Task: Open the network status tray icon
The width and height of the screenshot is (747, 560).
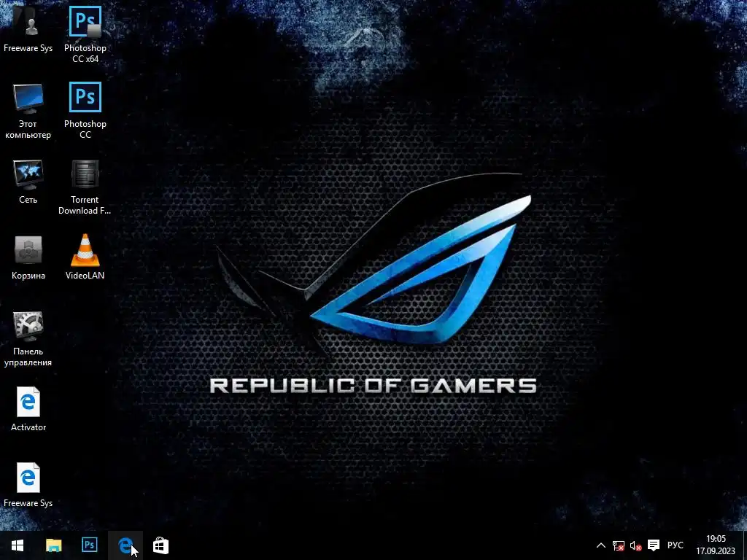Action: 619,545
